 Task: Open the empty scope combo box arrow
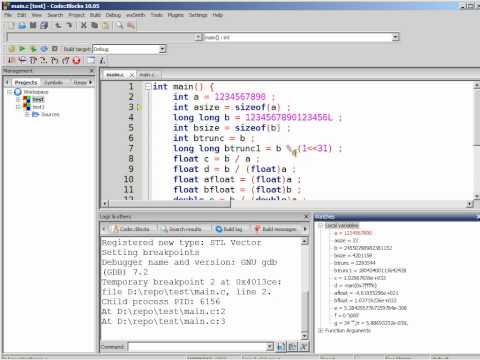[x=198, y=37]
